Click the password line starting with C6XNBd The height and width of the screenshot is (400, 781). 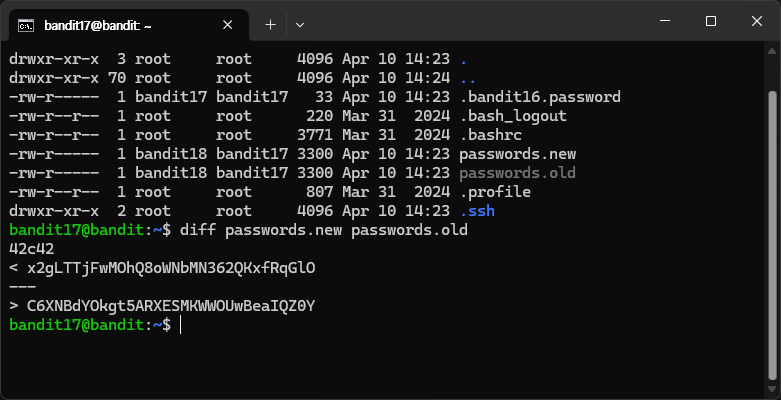pyautogui.click(x=171, y=306)
